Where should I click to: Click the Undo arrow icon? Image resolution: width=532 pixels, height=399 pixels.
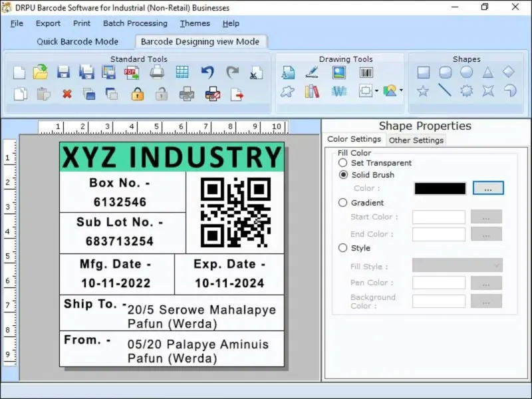pyautogui.click(x=207, y=72)
